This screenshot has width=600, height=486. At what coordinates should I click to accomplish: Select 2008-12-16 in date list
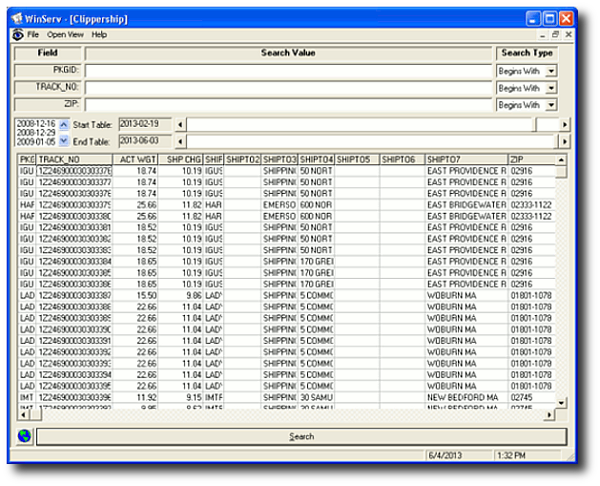[36, 124]
